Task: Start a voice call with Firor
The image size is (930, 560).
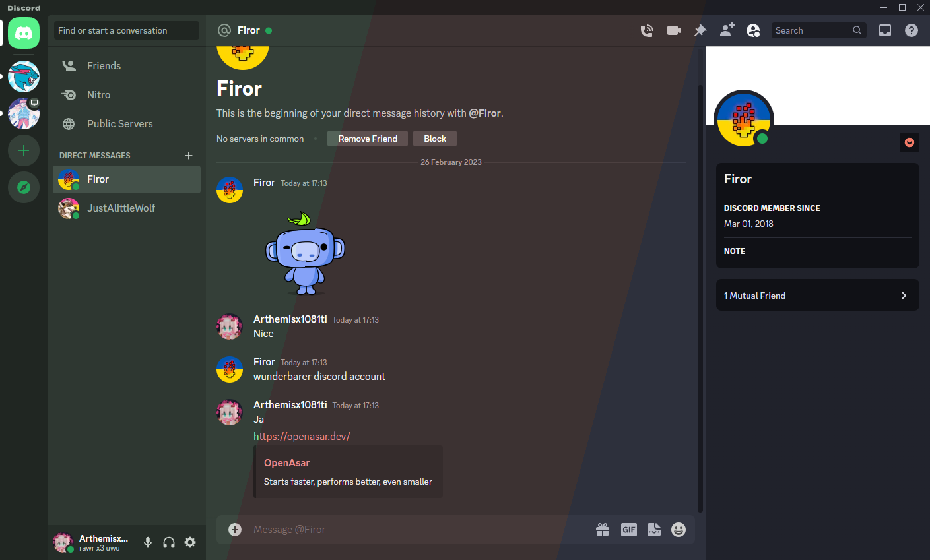Action: tap(647, 30)
